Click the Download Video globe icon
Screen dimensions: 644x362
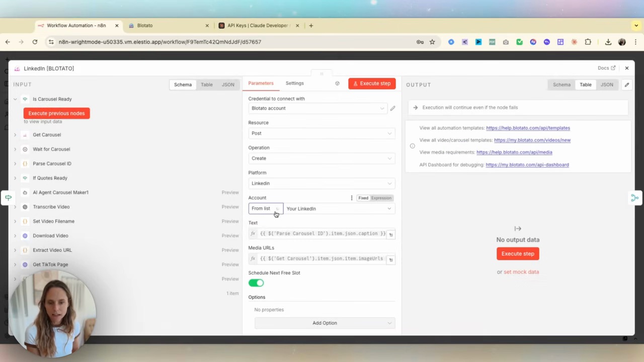click(x=25, y=236)
